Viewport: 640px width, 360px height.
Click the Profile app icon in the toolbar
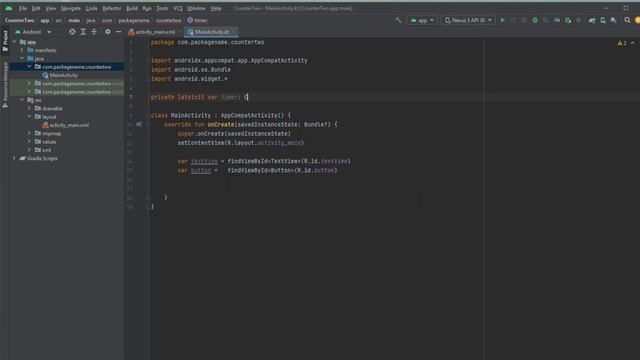(557, 20)
